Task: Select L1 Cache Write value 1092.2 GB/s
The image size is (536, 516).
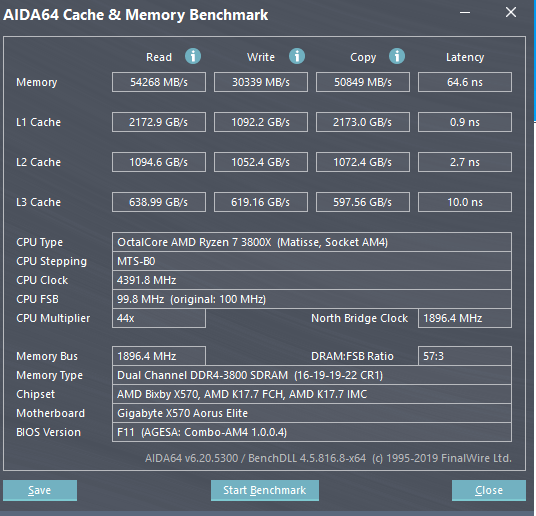Action: 261,122
